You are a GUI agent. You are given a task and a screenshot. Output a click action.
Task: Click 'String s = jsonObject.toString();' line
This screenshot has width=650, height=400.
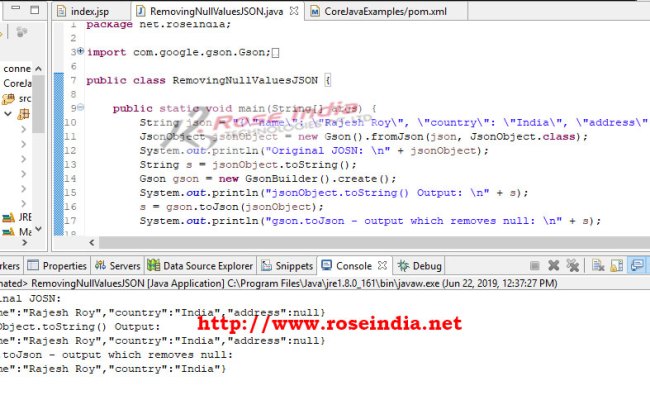click(x=248, y=165)
